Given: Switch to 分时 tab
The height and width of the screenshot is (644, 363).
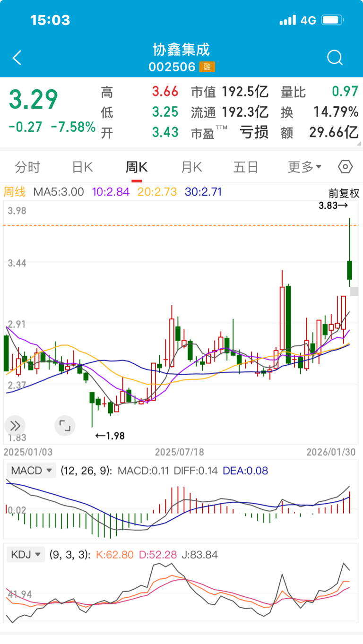Looking at the screenshot, I should pyautogui.click(x=27, y=167).
